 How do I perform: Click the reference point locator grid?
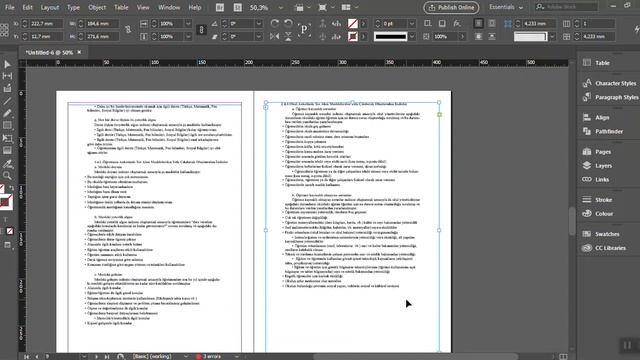[x=4, y=30]
